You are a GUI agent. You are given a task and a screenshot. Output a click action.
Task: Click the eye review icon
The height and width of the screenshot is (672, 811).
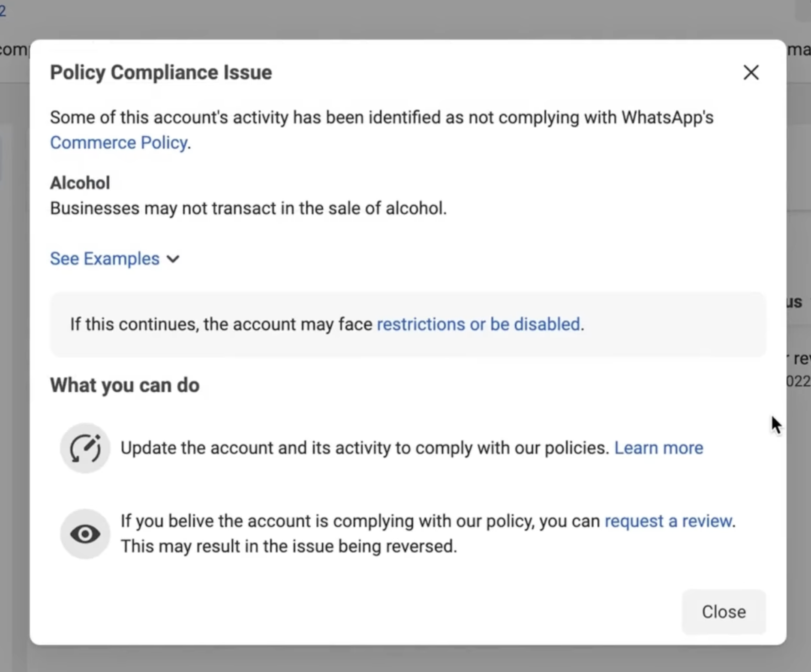pos(85,534)
